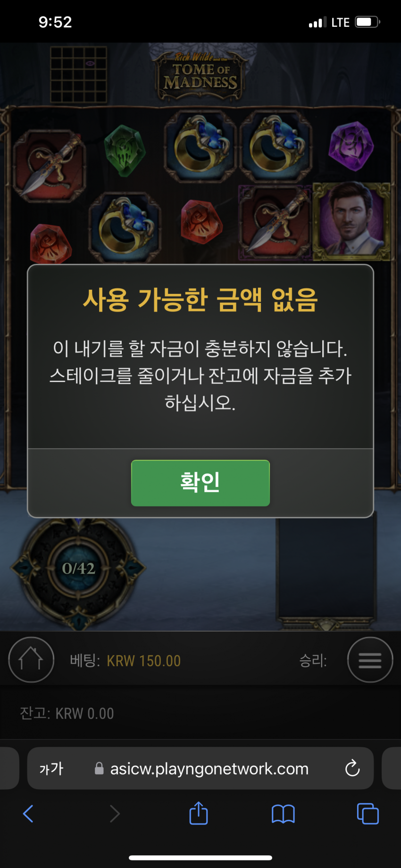
Task: Tap the dagger symbol at top-left
Action: click(x=50, y=165)
